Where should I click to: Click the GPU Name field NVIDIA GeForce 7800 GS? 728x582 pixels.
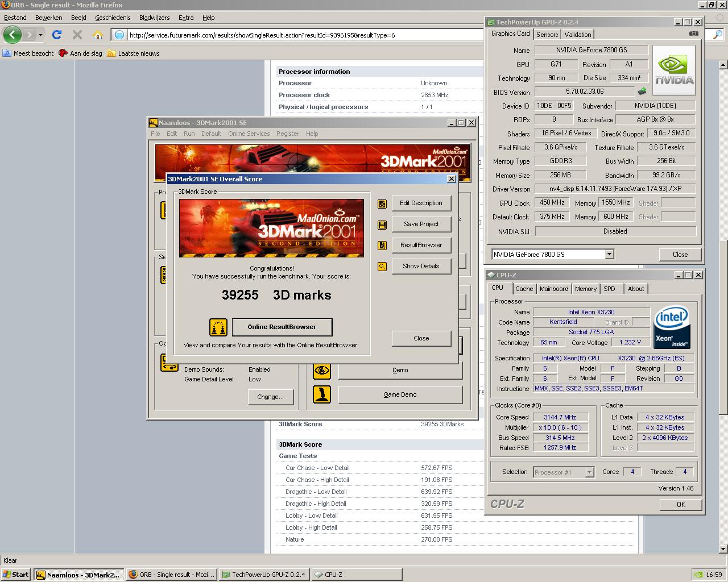591,50
